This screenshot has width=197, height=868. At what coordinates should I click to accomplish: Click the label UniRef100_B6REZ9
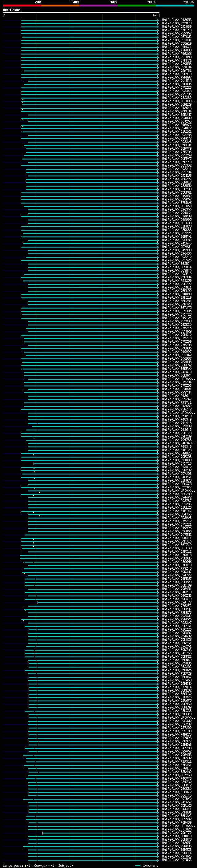click(176, 104)
